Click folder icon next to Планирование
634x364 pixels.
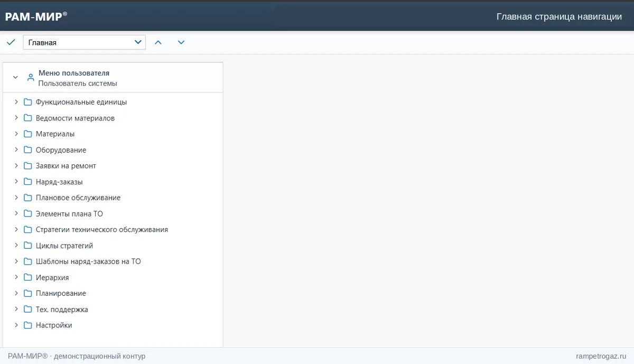tap(28, 293)
